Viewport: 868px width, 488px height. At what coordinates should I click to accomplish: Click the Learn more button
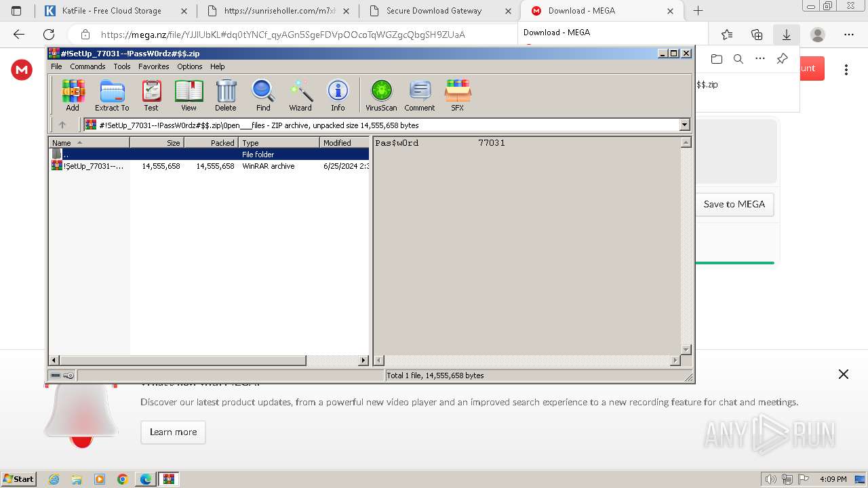[x=173, y=432]
